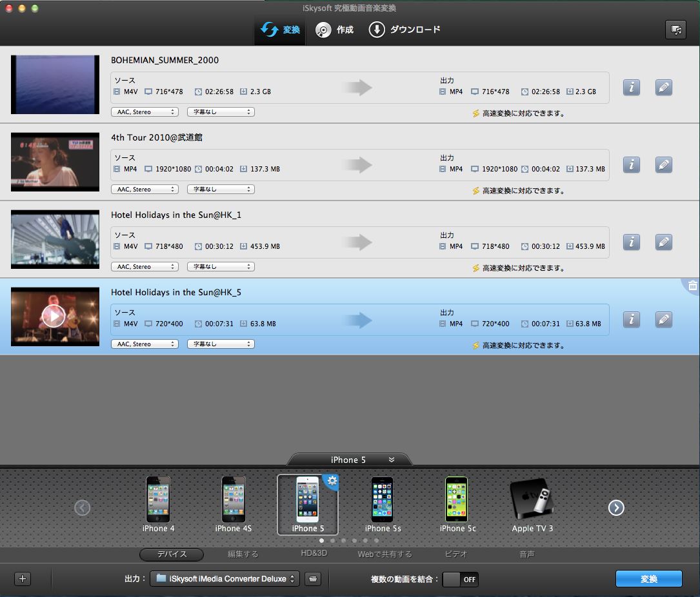Select the BOHEMIAN_SUMMER_2000 thumbnail
Screen dimensions: 700x597
point(55,84)
